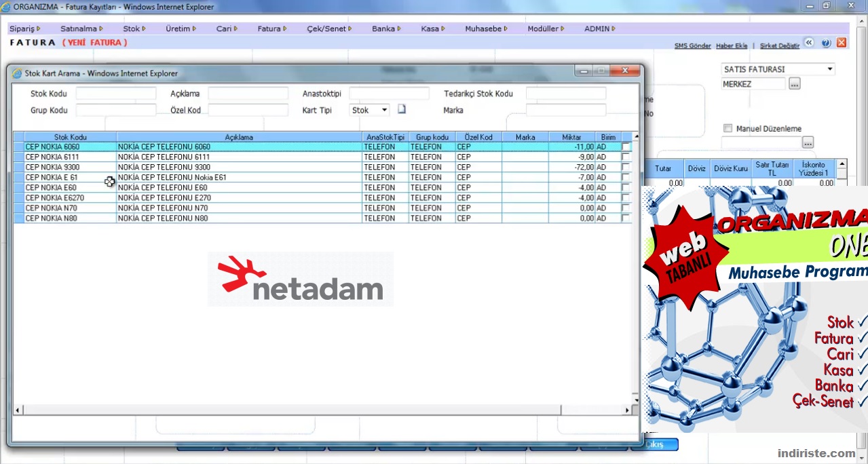This screenshot has width=868, height=464.
Task: Tick the checkbox in CEP NOKIA N80 row
Action: pyautogui.click(x=626, y=218)
